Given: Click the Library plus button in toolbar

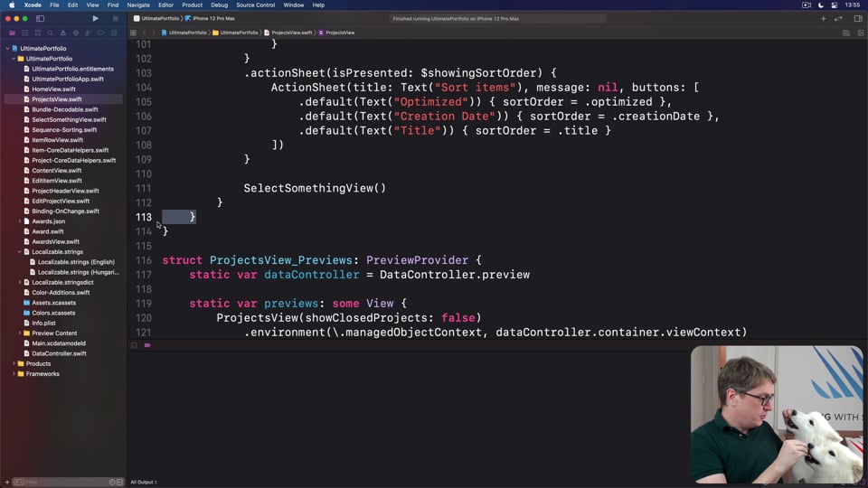Looking at the screenshot, I should (x=823, y=18).
